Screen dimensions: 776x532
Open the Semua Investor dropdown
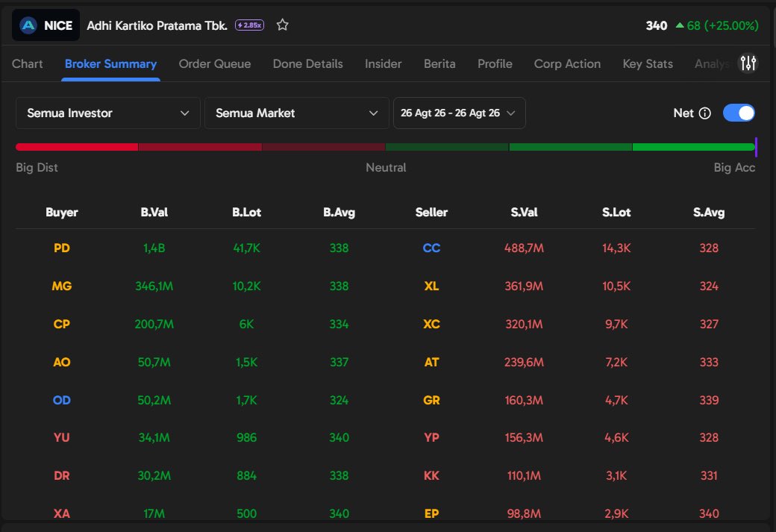(108, 113)
